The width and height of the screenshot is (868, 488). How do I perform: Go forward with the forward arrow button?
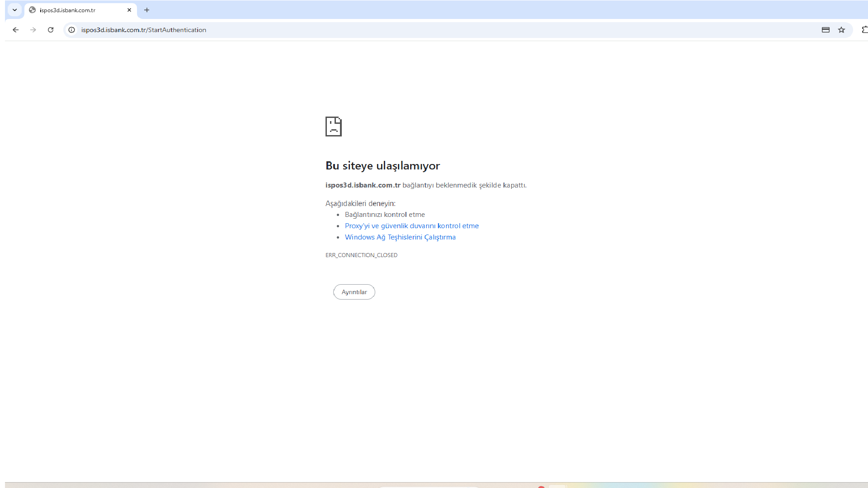33,30
